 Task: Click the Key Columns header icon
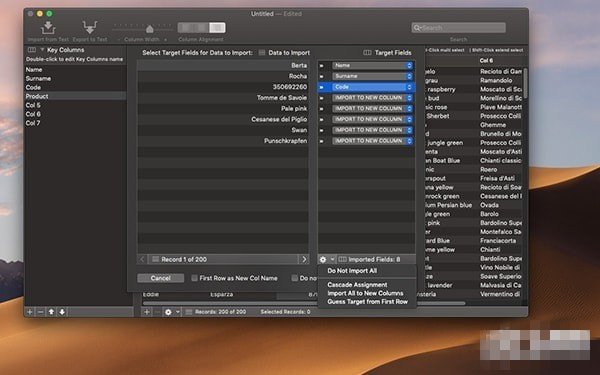(32, 50)
